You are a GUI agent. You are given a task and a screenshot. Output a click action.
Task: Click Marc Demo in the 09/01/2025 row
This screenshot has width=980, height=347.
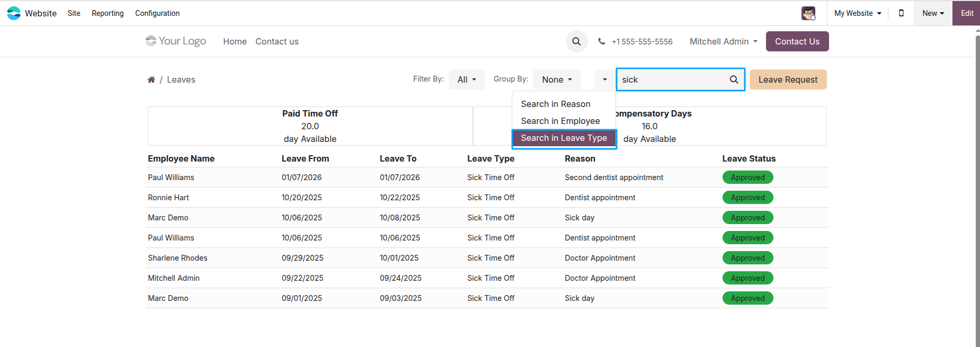click(x=168, y=298)
